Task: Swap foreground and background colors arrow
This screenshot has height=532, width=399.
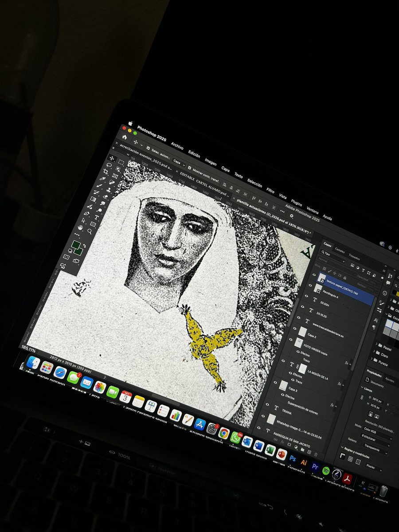Action: point(85,246)
